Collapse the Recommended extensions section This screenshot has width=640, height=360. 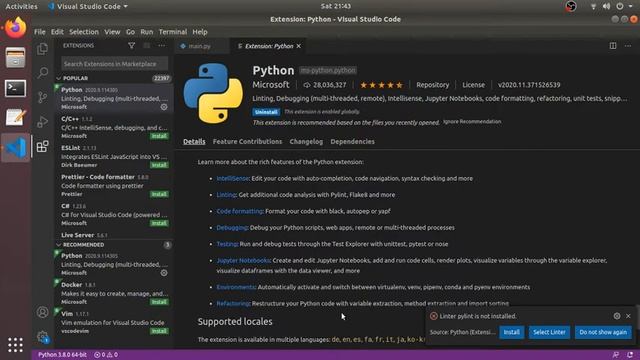(x=59, y=244)
